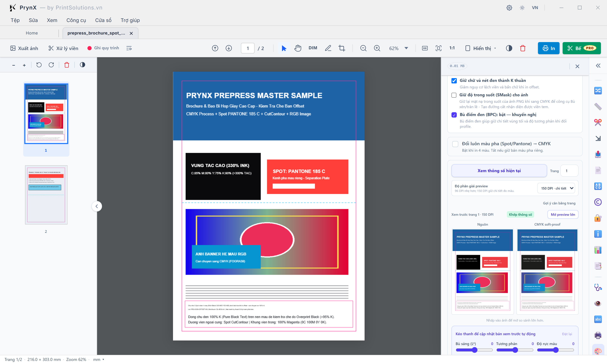Toggle Bù điểm đen (BPC) checkbox

pos(454,115)
